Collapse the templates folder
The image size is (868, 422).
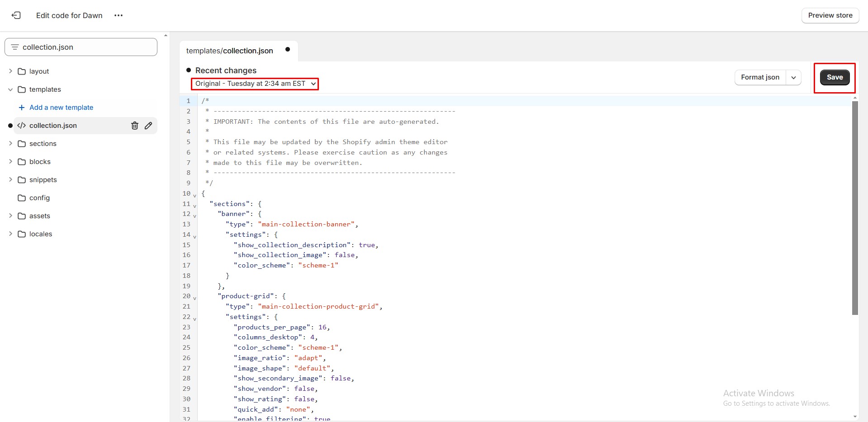click(x=10, y=89)
